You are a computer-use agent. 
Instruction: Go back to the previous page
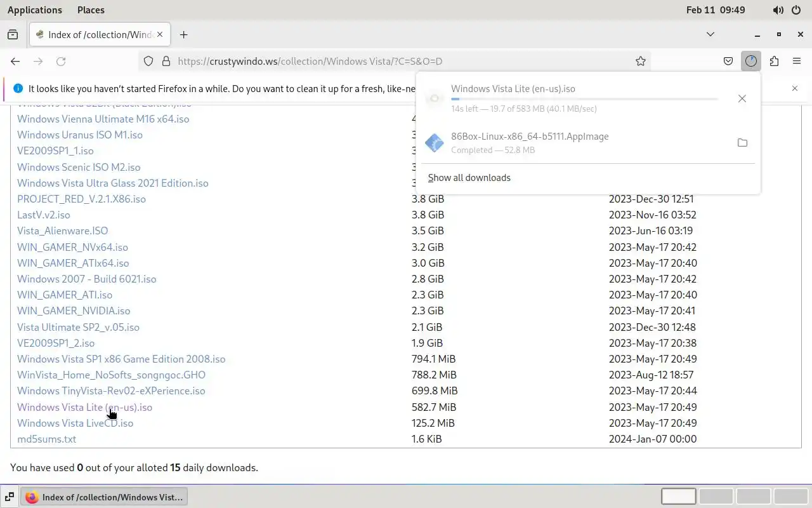tap(15, 61)
